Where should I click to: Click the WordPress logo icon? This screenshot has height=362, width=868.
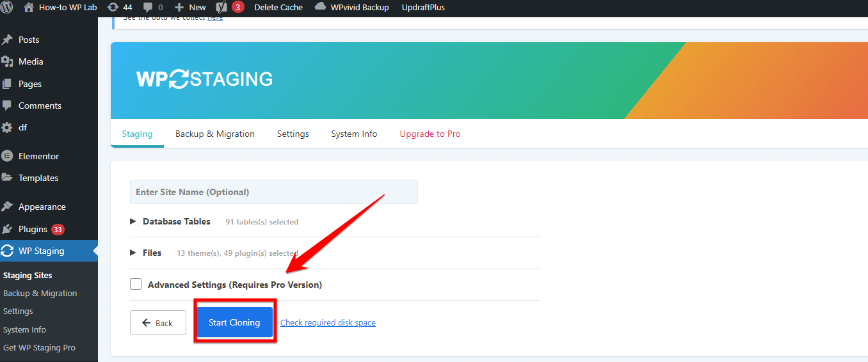7,8
